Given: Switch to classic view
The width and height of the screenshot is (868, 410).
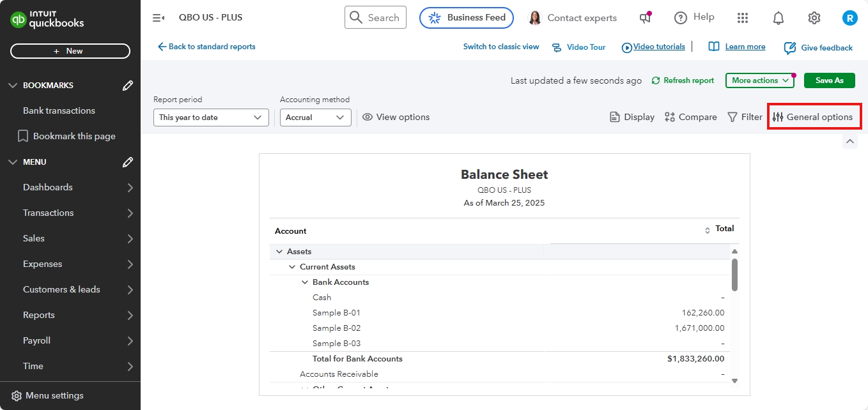Looking at the screenshot, I should pos(501,47).
